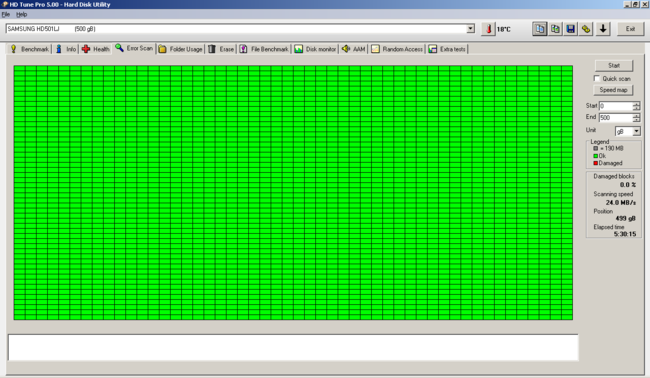Enable the Quick scan checkbox
The image size is (650, 378).
tap(597, 78)
